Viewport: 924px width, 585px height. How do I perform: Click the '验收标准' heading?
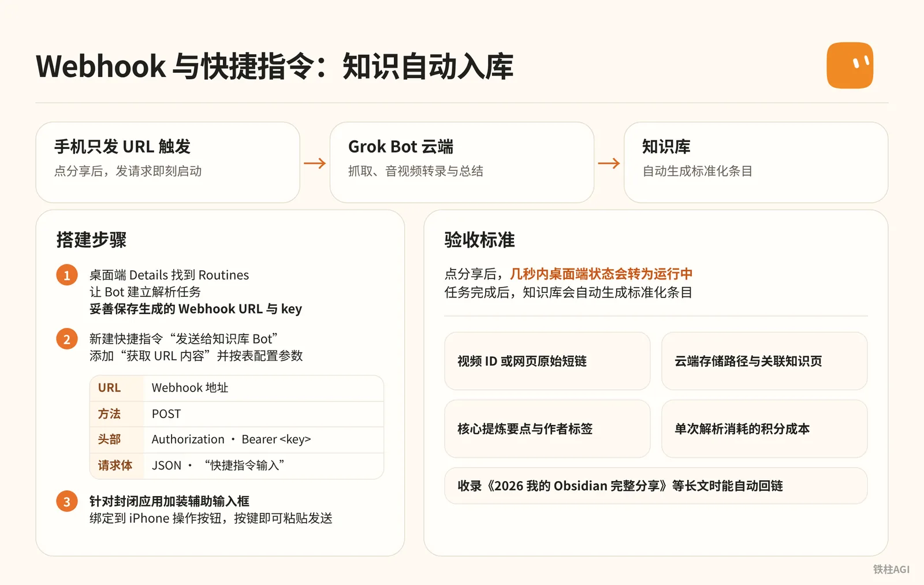click(479, 240)
